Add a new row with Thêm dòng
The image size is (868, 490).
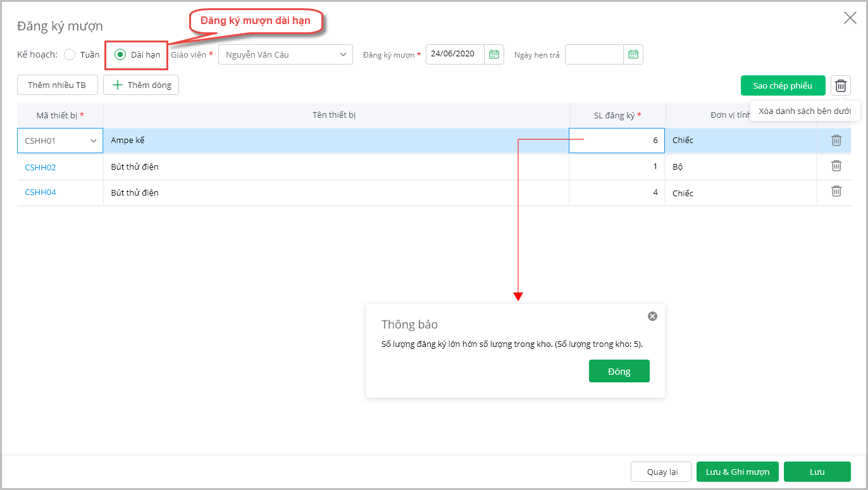tap(141, 85)
